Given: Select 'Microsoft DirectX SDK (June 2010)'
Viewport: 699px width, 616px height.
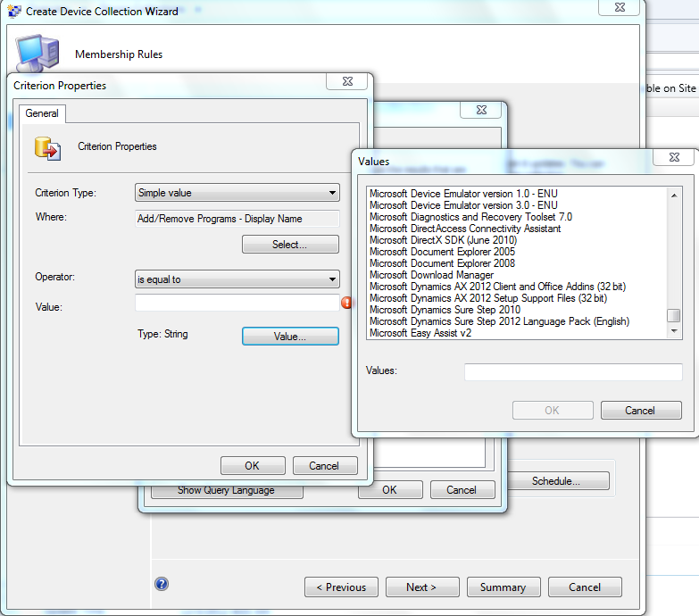Looking at the screenshot, I should point(443,240).
